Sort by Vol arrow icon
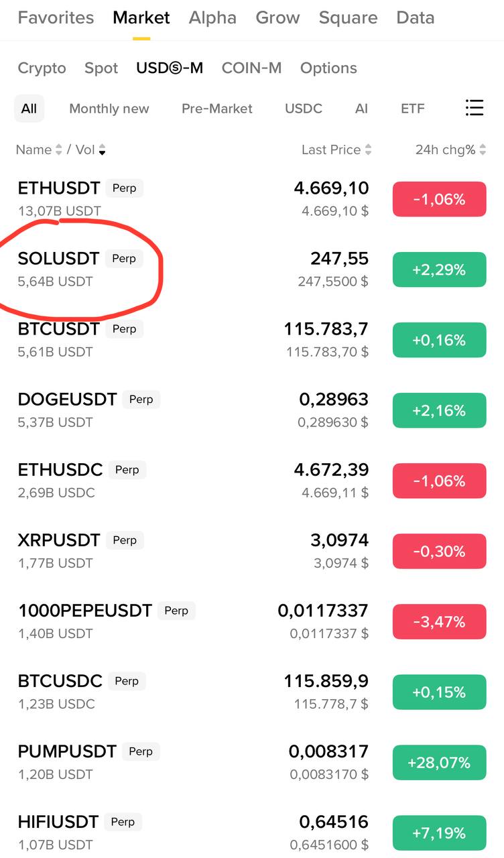The width and height of the screenshot is (504, 858). (102, 151)
